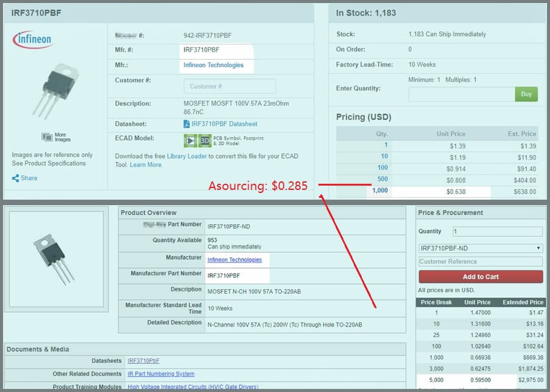Click the 0.66938 unit price cell
The height and width of the screenshot is (392, 550).
pyautogui.click(x=480, y=358)
